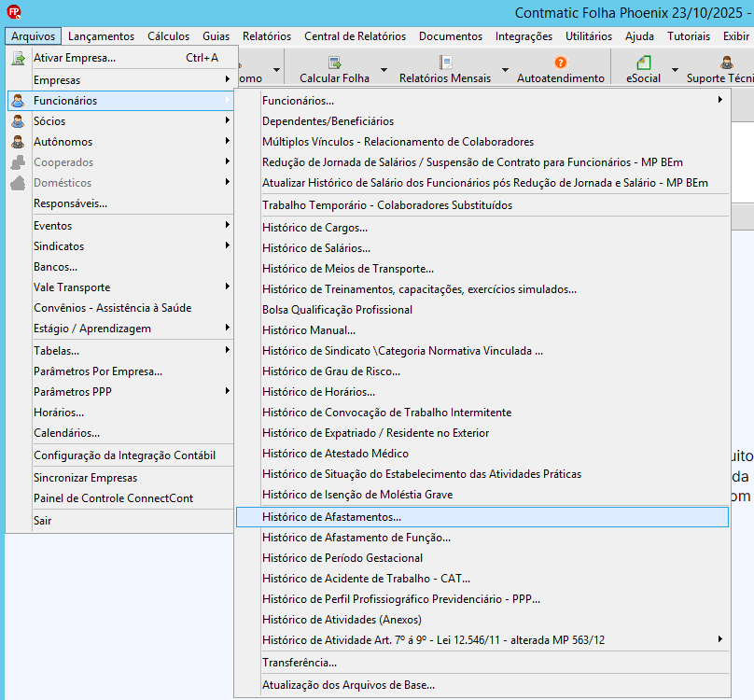This screenshot has width=754, height=700.
Task: Select Histórico de Afastamentos... entry
Action: tap(482, 517)
